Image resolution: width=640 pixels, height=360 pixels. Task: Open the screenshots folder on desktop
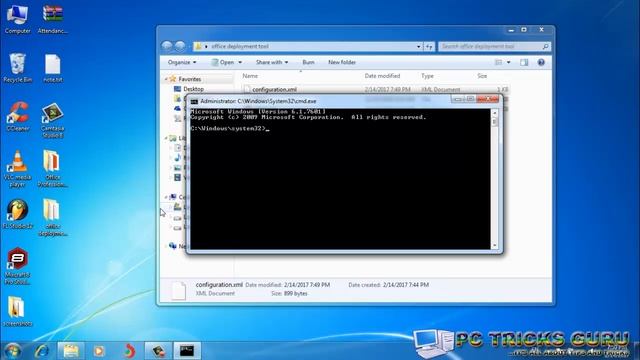[x=17, y=312]
